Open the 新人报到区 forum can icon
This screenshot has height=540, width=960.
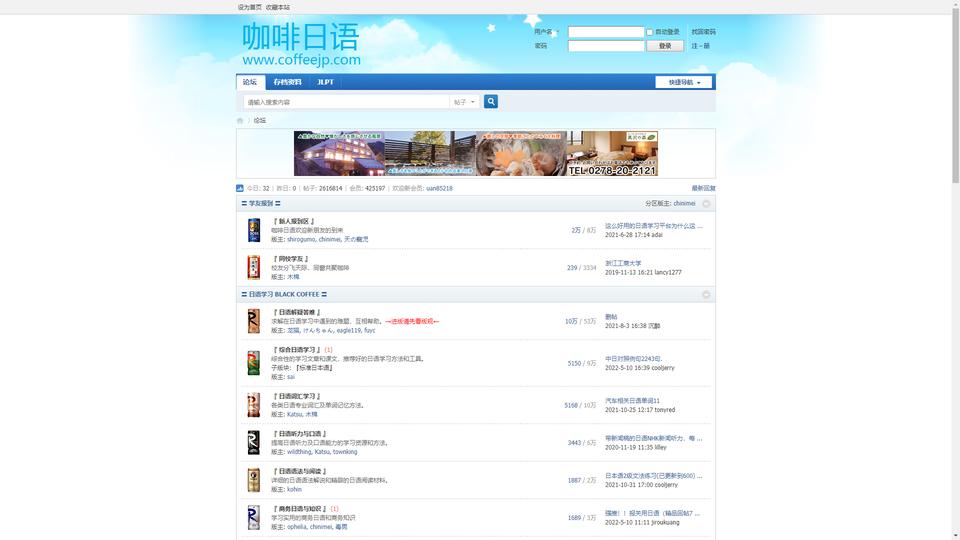pyautogui.click(x=253, y=230)
